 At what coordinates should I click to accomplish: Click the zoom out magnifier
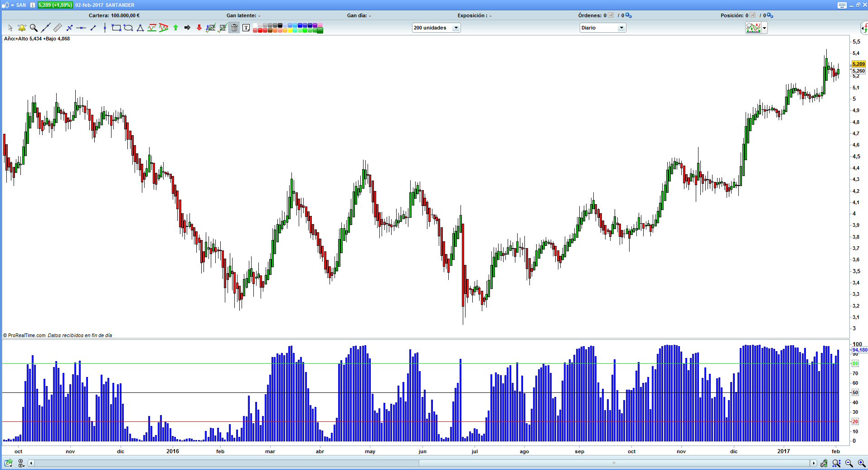[x=849, y=463]
